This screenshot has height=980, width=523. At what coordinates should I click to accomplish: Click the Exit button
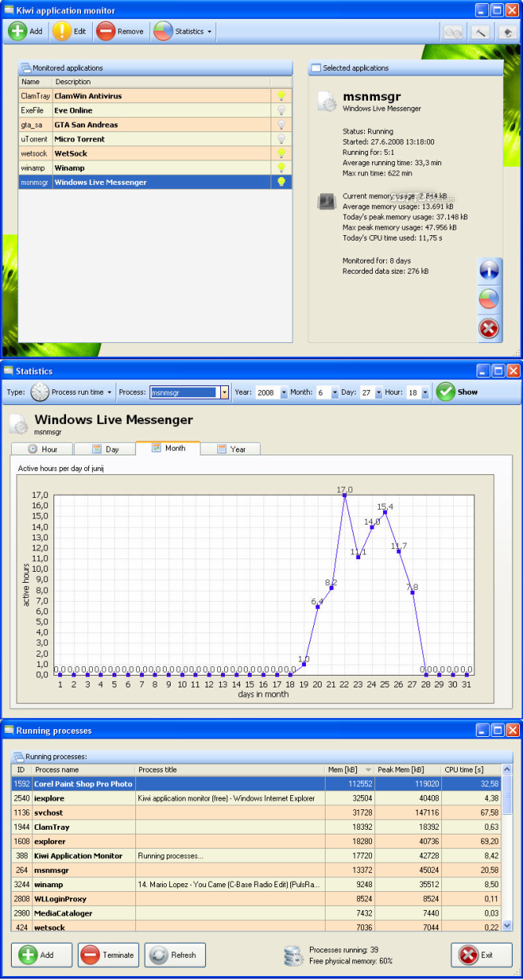(x=481, y=955)
